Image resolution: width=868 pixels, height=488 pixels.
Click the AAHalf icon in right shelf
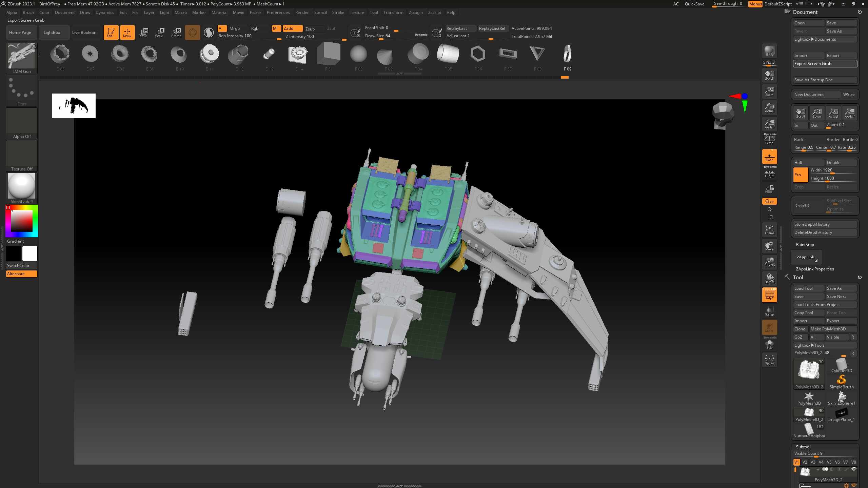tap(769, 124)
